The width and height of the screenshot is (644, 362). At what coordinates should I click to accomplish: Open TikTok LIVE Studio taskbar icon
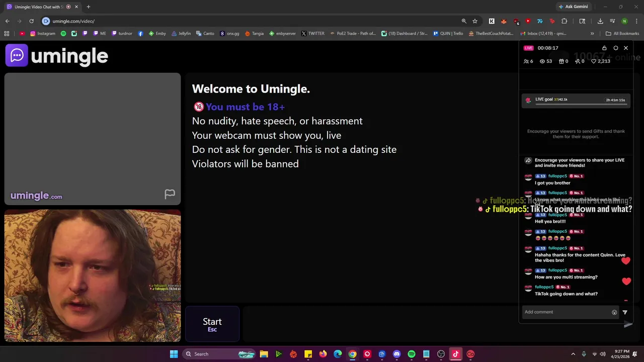click(x=455, y=354)
